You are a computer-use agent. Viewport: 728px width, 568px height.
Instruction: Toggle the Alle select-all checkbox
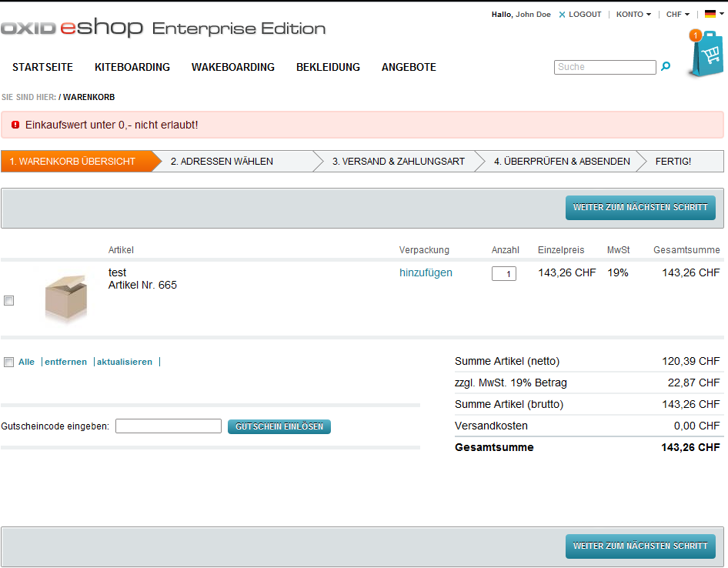coord(9,362)
